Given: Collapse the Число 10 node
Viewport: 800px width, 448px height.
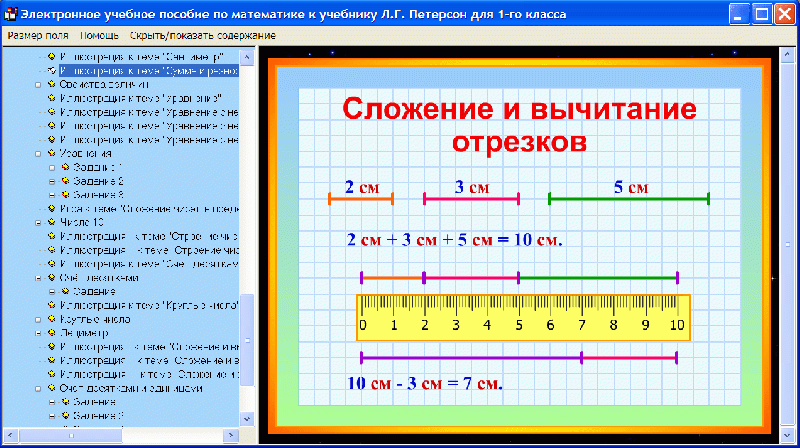Looking at the screenshot, I should [38, 222].
